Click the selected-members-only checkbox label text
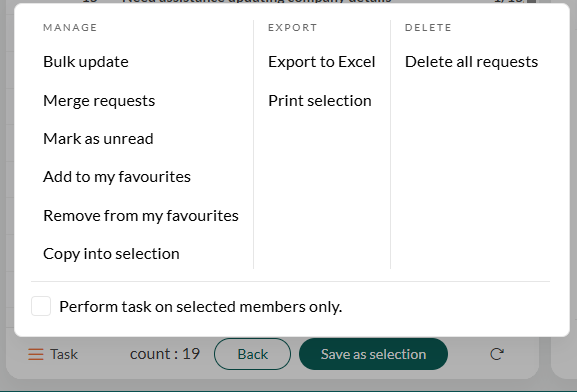Screen dimensions: 577x392 (x=201, y=307)
